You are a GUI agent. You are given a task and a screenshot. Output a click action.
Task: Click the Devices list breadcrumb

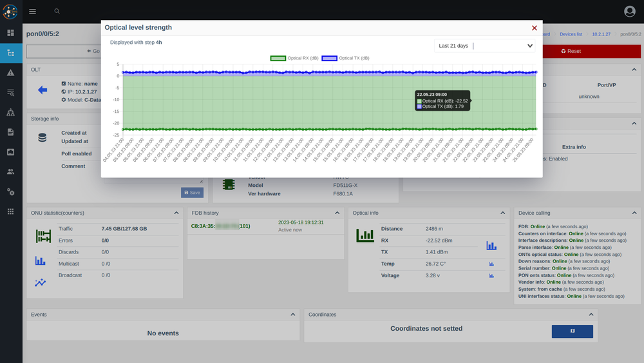click(x=571, y=34)
